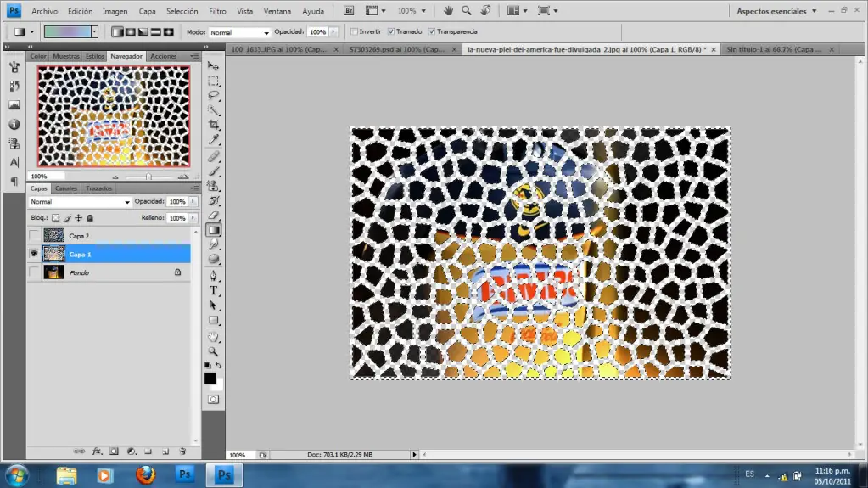Screen dimensions: 868x488
Task: Switch to the Canales tab
Action: pyautogui.click(x=66, y=188)
